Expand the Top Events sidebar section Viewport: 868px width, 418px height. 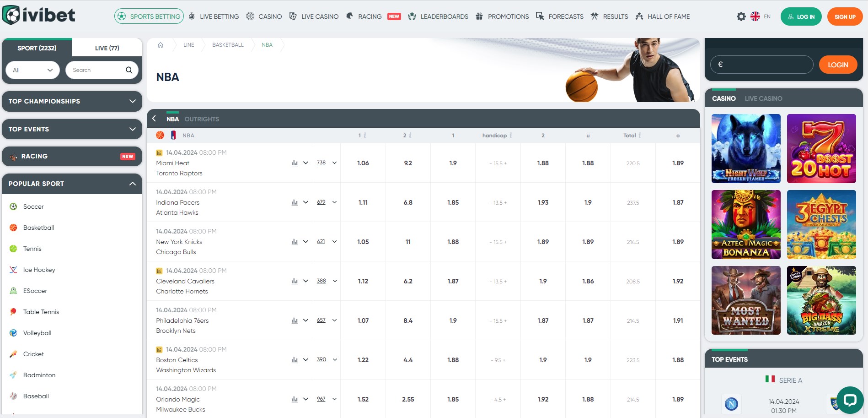pos(72,129)
